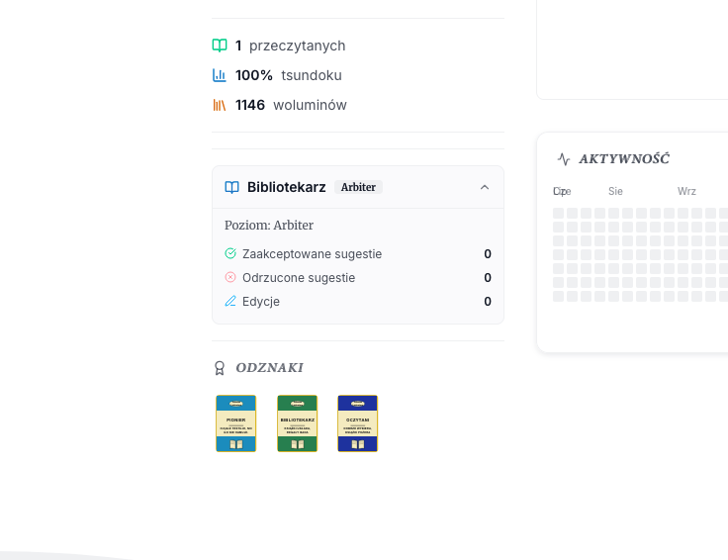This screenshot has width=728, height=560.
Task: Click the 'Zaakceptowane sugestie' label
Action: pos(312,254)
